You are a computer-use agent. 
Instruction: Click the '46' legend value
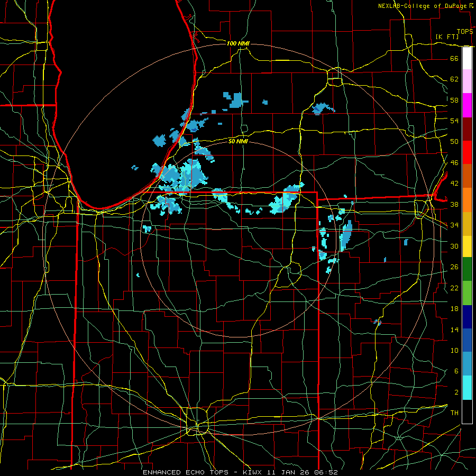[454, 163]
